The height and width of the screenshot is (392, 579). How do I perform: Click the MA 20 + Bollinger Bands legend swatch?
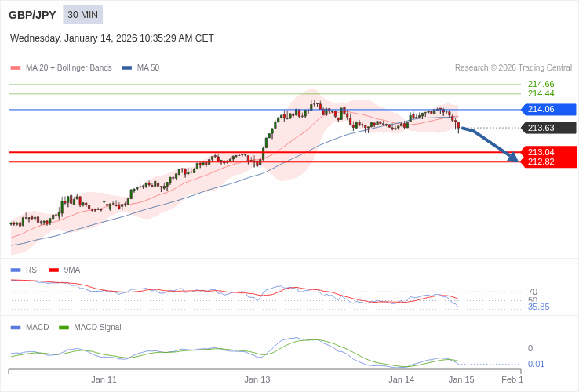16,68
